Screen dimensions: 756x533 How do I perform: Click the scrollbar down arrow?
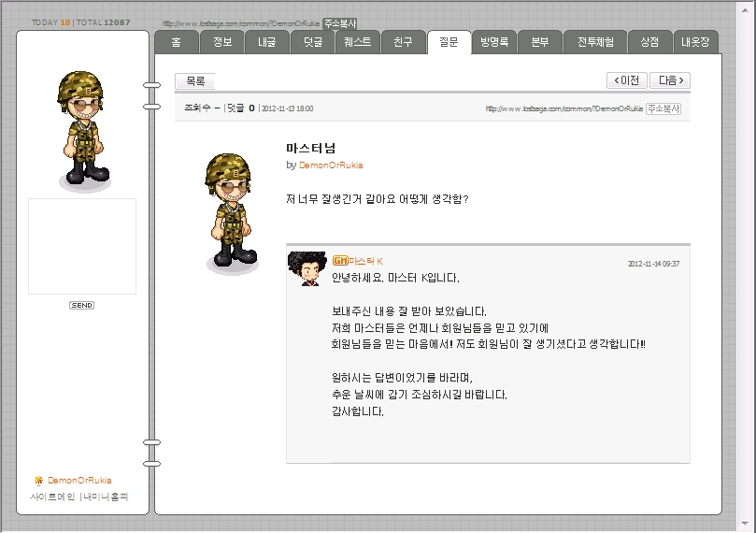pyautogui.click(x=746, y=524)
